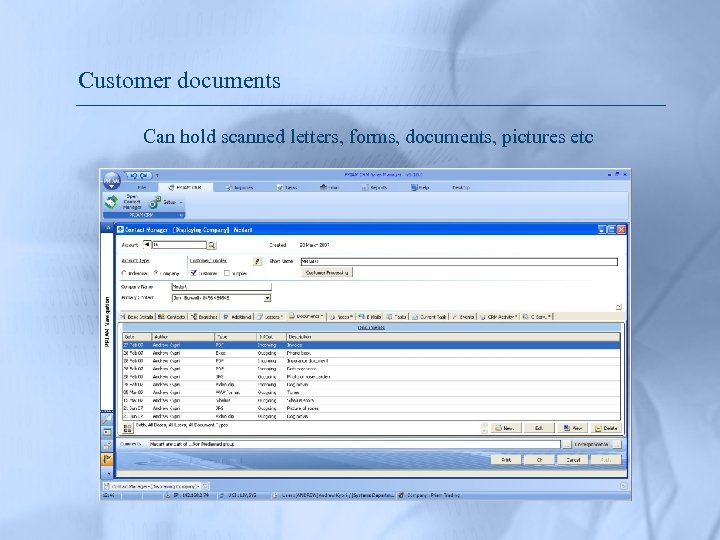Click the redo arrow in quick access toolbar

click(x=144, y=175)
